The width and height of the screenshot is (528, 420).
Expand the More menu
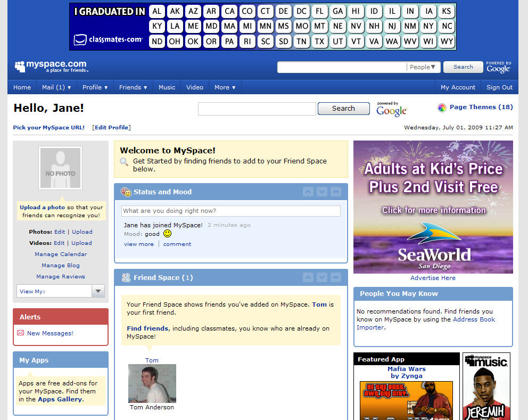click(225, 87)
